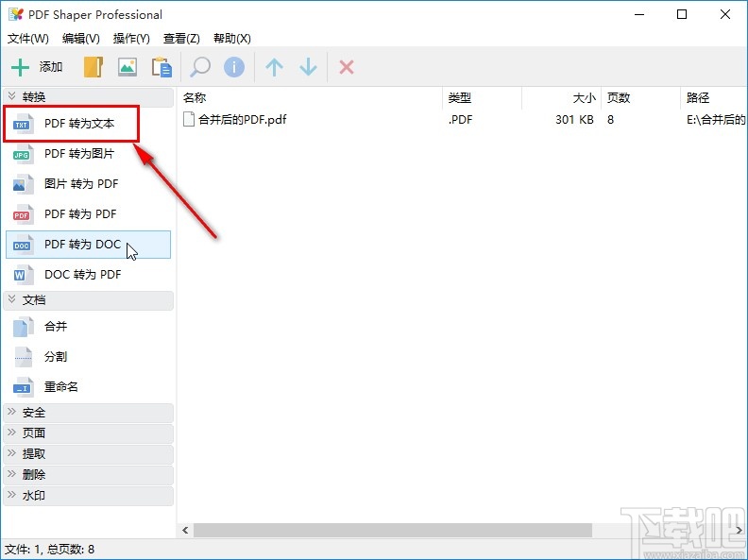Image resolution: width=748 pixels, height=560 pixels.
Task: Click the PDF Shaper app icon in title bar
Action: (x=16, y=14)
